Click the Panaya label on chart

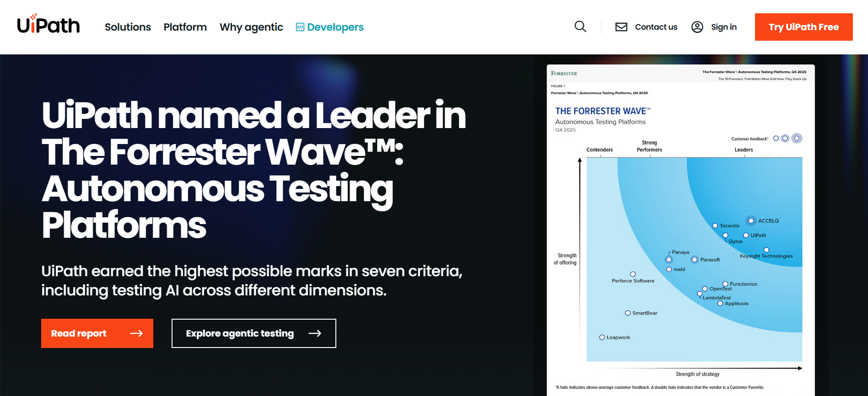[680, 252]
